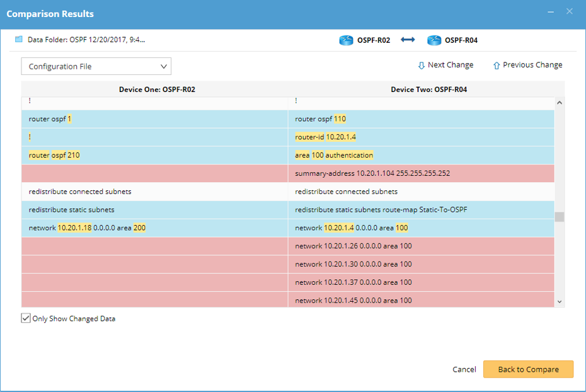Select the Device One: OSPF-R02 column header
This screenshot has height=392, width=586.
click(x=156, y=89)
